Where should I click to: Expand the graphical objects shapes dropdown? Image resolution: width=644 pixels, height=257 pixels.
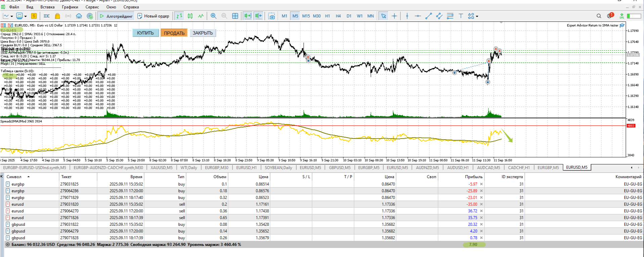[x=477, y=16]
